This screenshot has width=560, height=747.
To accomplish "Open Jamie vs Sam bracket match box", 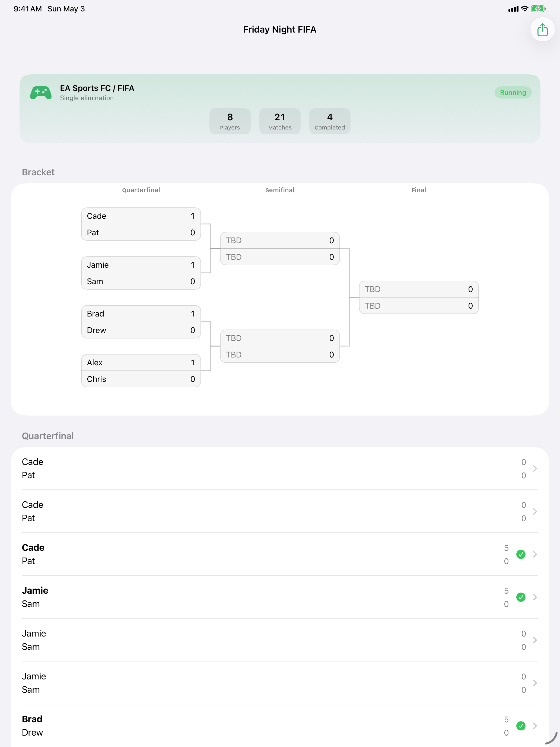I will click(x=141, y=273).
